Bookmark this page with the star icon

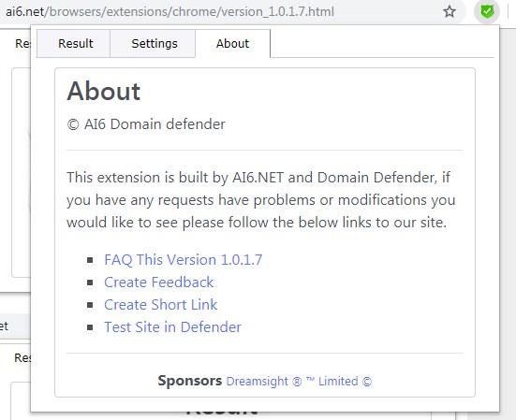pos(450,12)
